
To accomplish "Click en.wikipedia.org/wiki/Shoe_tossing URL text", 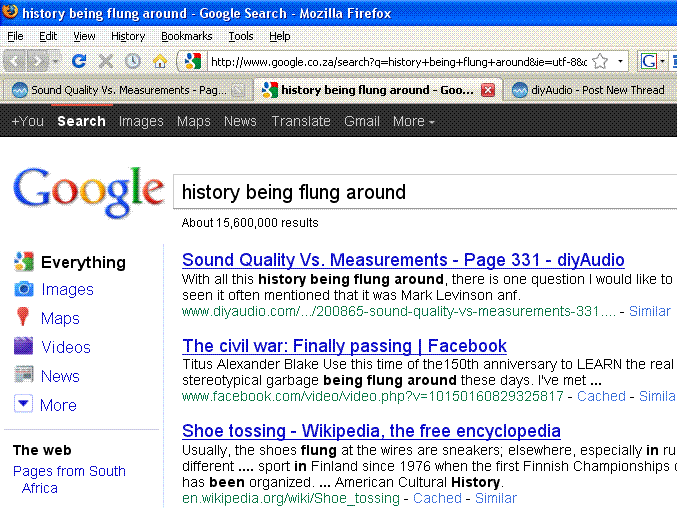I will 291,499.
